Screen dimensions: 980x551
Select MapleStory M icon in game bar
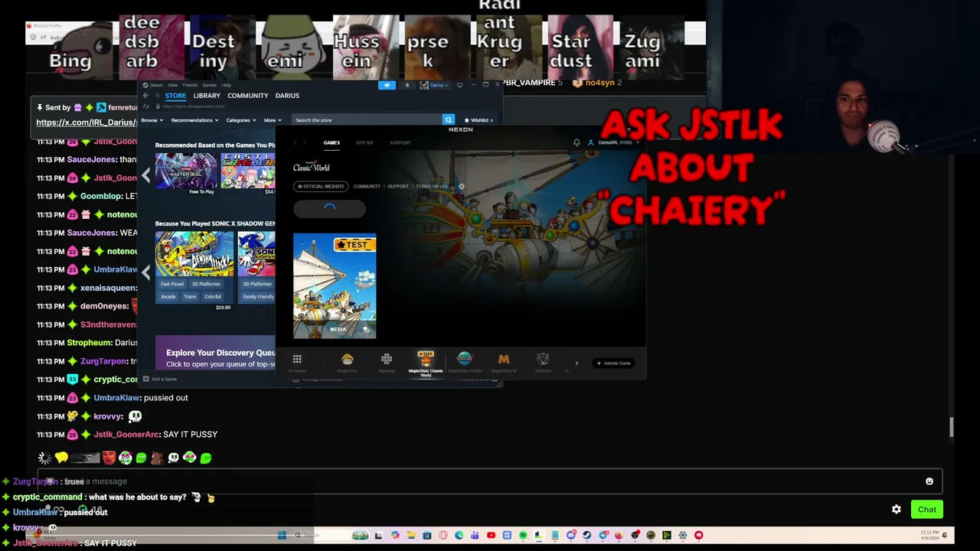pyautogui.click(x=504, y=360)
